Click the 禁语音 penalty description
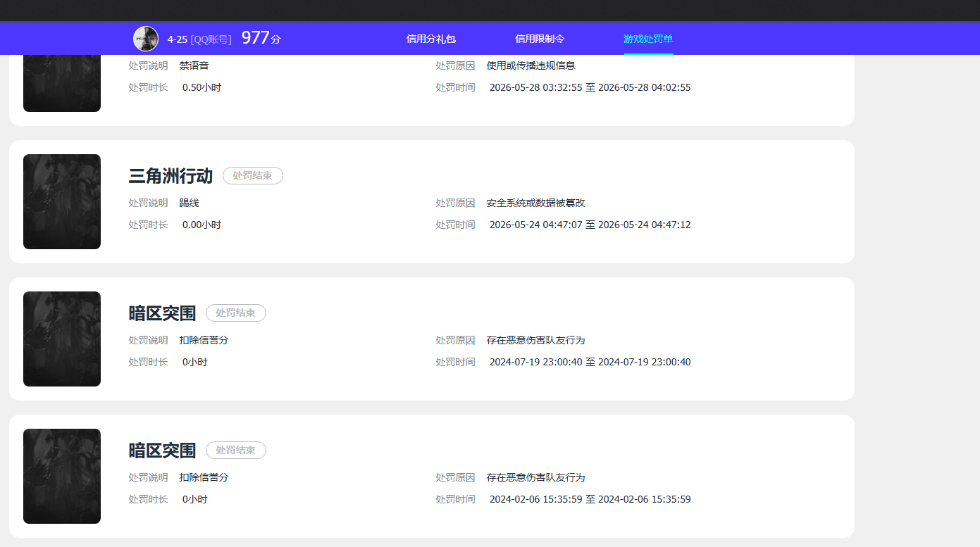 (194, 65)
